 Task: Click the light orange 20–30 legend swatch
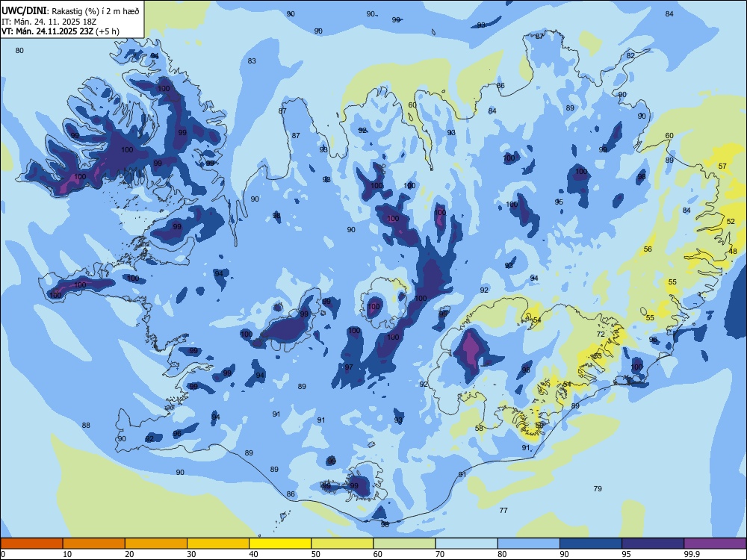coord(156,544)
